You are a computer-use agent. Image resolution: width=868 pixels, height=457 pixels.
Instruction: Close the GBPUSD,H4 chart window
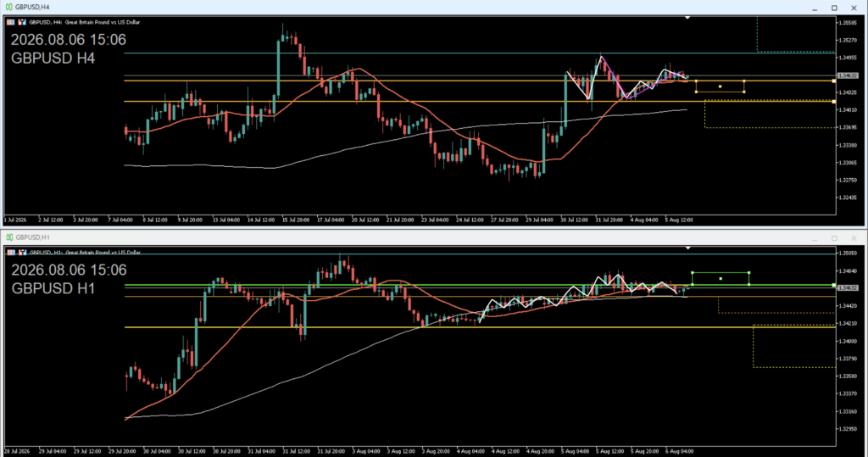point(854,8)
